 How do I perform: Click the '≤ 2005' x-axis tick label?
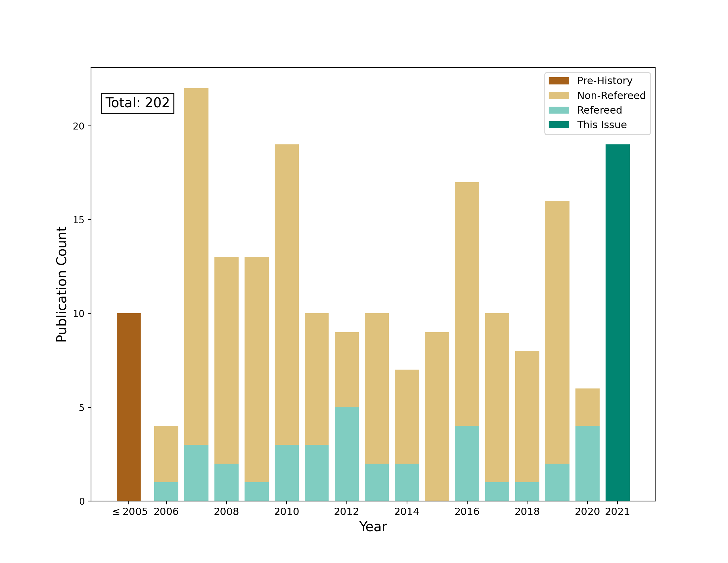tap(130, 511)
